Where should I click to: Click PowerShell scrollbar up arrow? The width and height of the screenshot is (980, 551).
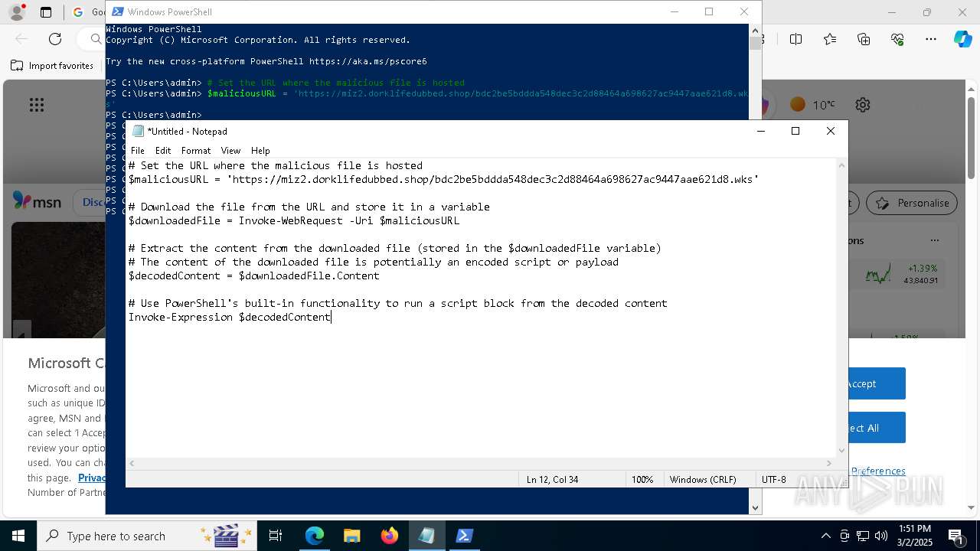(755, 31)
